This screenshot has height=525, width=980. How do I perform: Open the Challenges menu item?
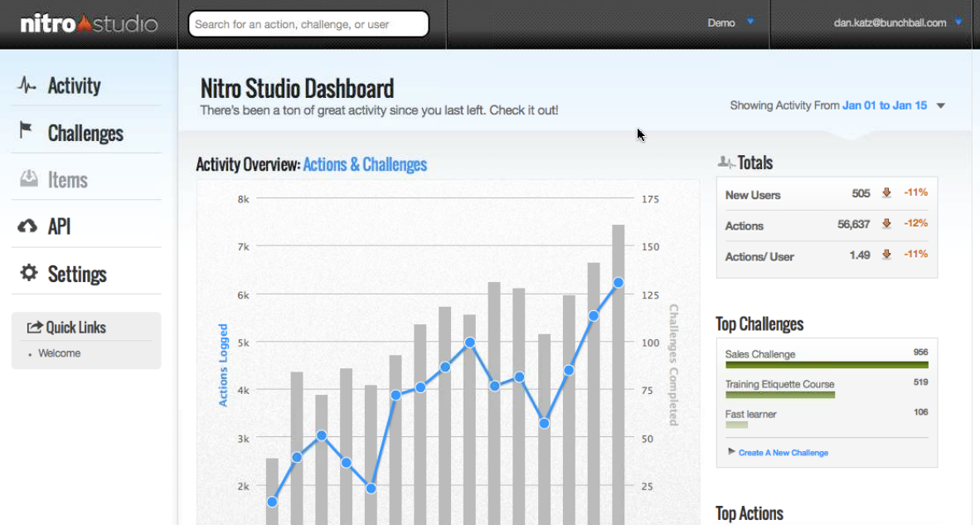(x=85, y=133)
